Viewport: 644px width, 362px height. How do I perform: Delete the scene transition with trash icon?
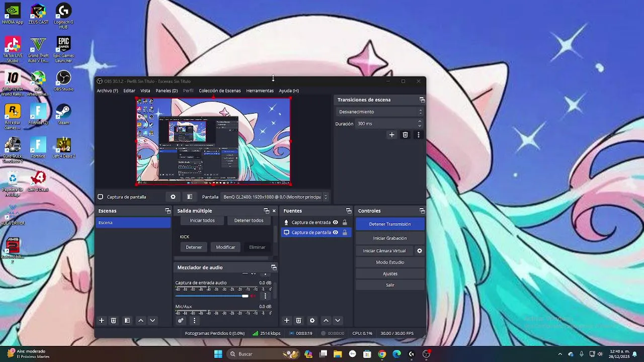click(x=405, y=135)
